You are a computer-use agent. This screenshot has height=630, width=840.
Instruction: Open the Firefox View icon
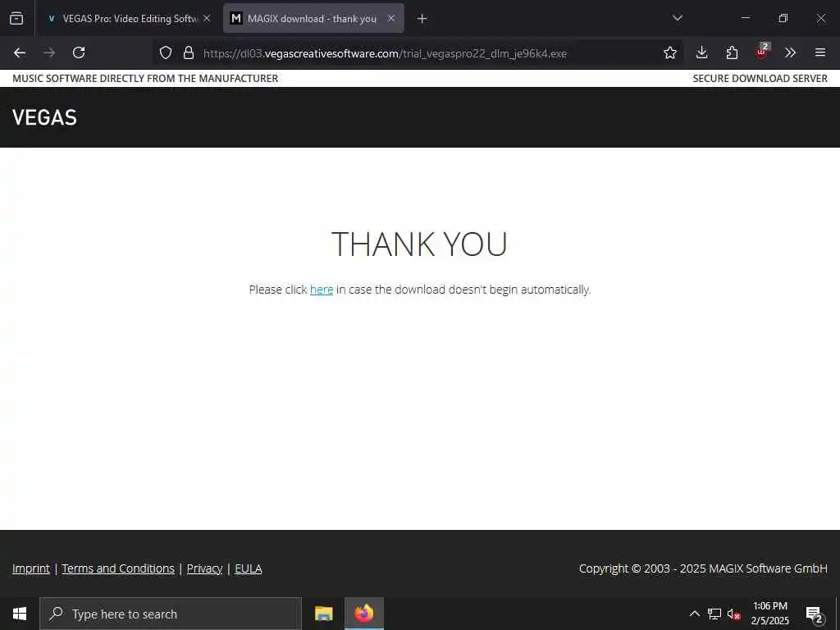coord(16,18)
